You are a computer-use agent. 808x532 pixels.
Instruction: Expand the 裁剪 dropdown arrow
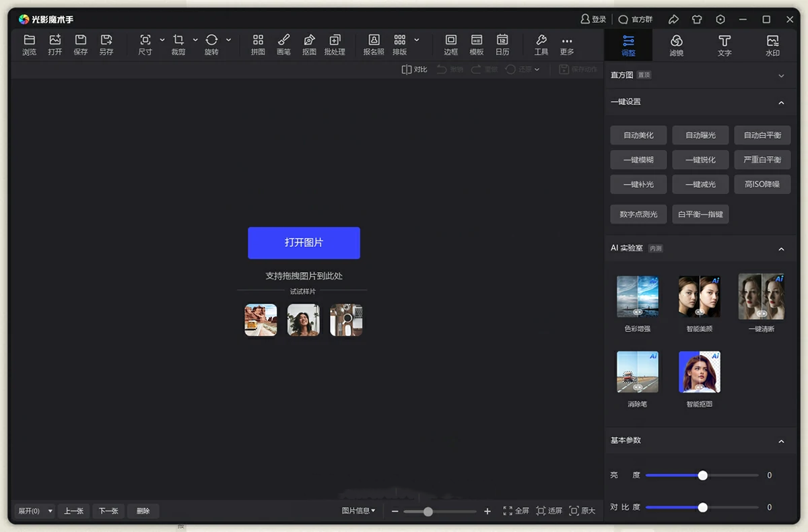pyautogui.click(x=195, y=40)
